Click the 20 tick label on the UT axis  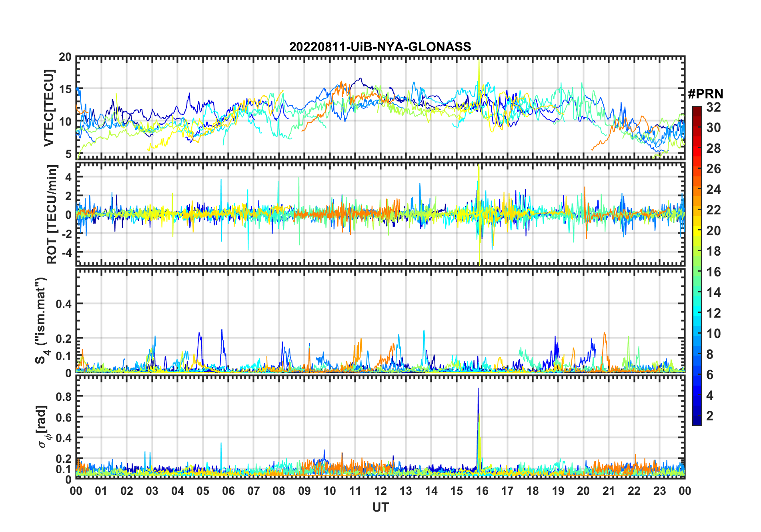click(x=583, y=491)
